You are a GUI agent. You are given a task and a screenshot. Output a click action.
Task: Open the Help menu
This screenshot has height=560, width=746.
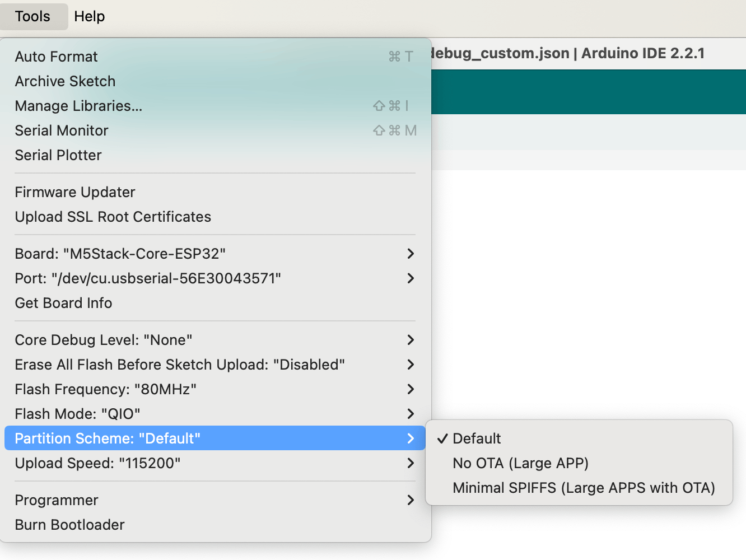pyautogui.click(x=90, y=16)
